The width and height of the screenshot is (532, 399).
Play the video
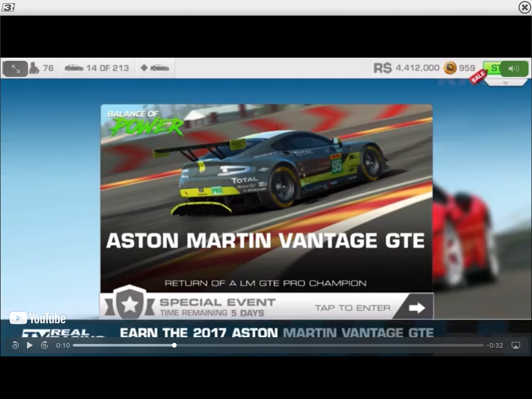[30, 345]
